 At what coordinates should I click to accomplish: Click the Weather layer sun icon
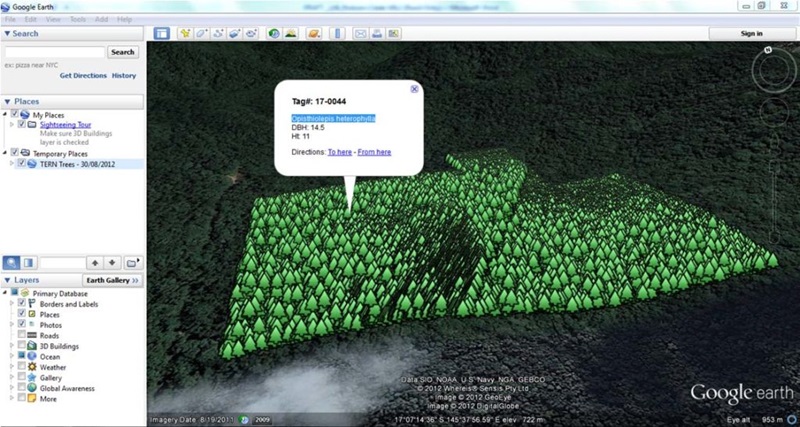tap(32, 367)
